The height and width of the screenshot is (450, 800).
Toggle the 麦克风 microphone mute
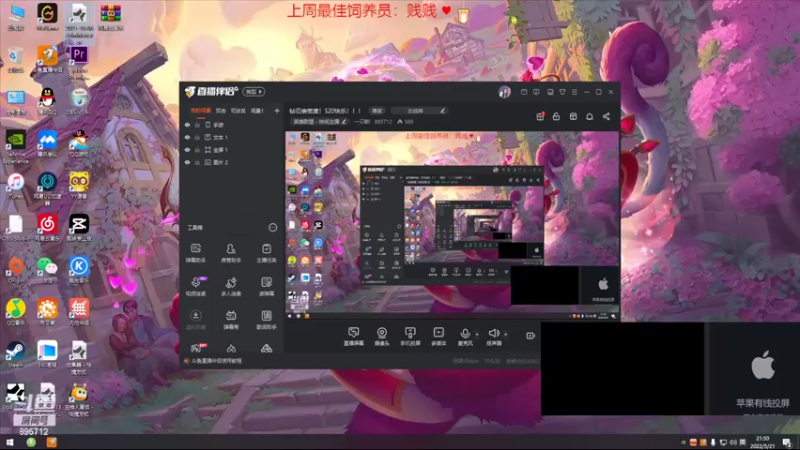click(x=465, y=336)
